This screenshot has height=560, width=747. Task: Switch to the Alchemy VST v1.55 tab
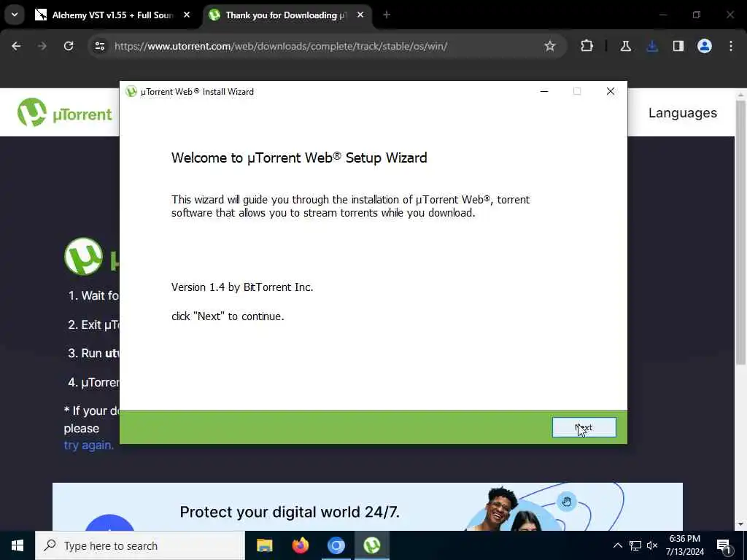point(112,15)
